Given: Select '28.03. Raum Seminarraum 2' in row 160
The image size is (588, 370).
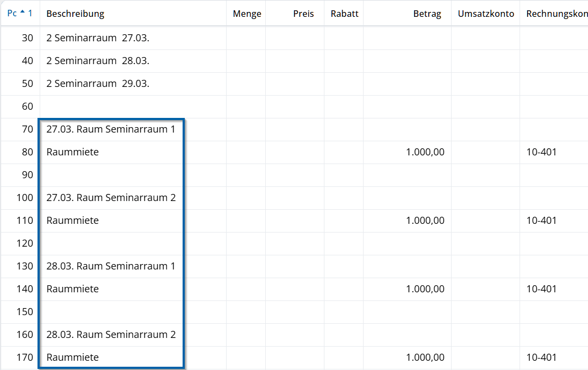Looking at the screenshot, I should [x=111, y=335].
